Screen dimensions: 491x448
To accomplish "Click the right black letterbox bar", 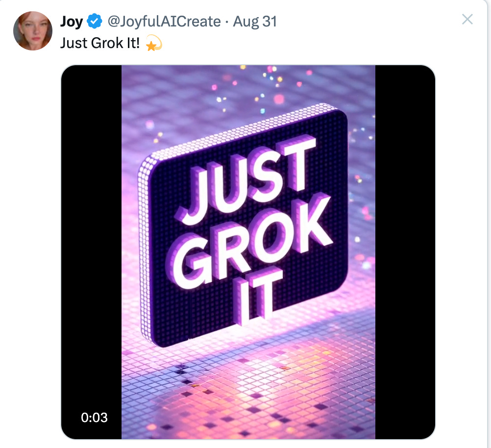I will click(x=405, y=252).
